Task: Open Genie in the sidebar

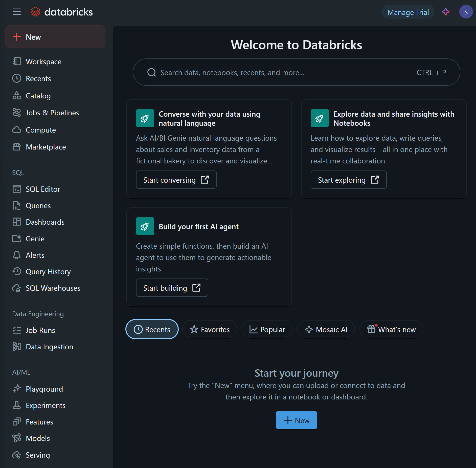Action: 55,239
